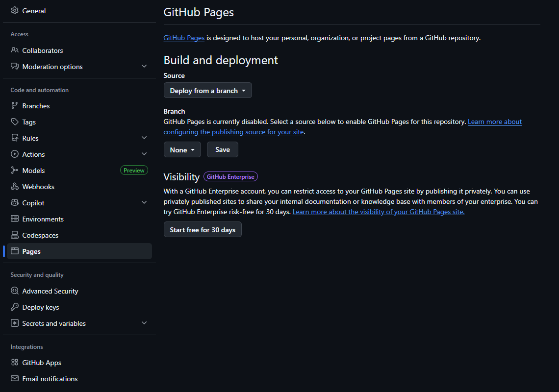Click the Visibility heading

coord(181,177)
